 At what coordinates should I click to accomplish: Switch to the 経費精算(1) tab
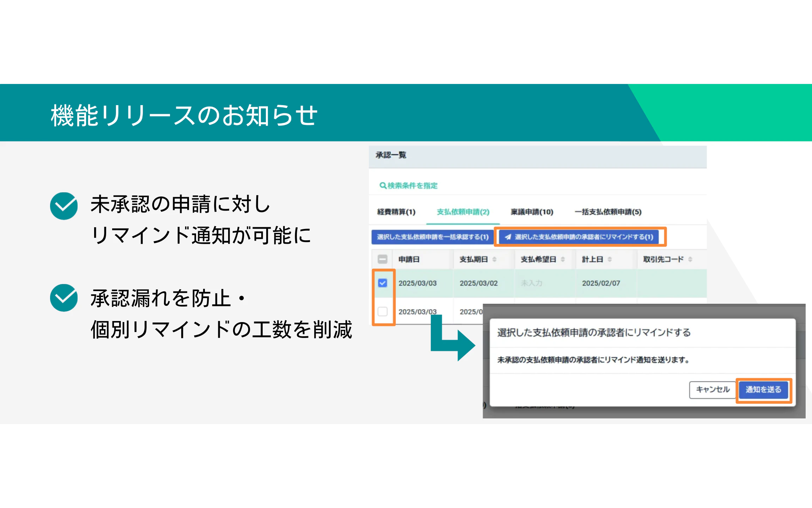tap(396, 212)
